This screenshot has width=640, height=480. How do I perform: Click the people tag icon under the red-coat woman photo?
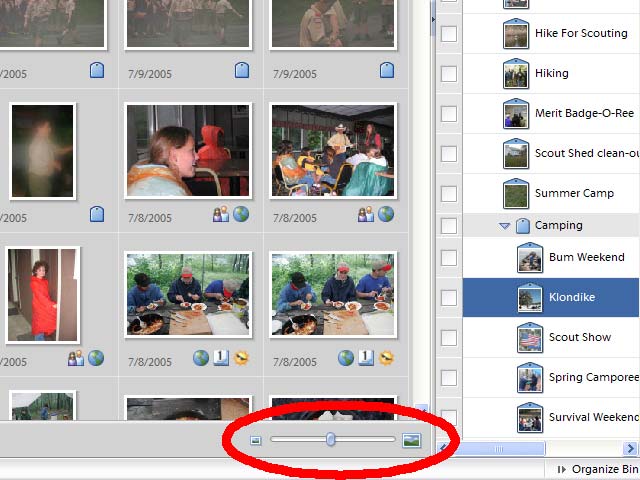click(x=76, y=358)
